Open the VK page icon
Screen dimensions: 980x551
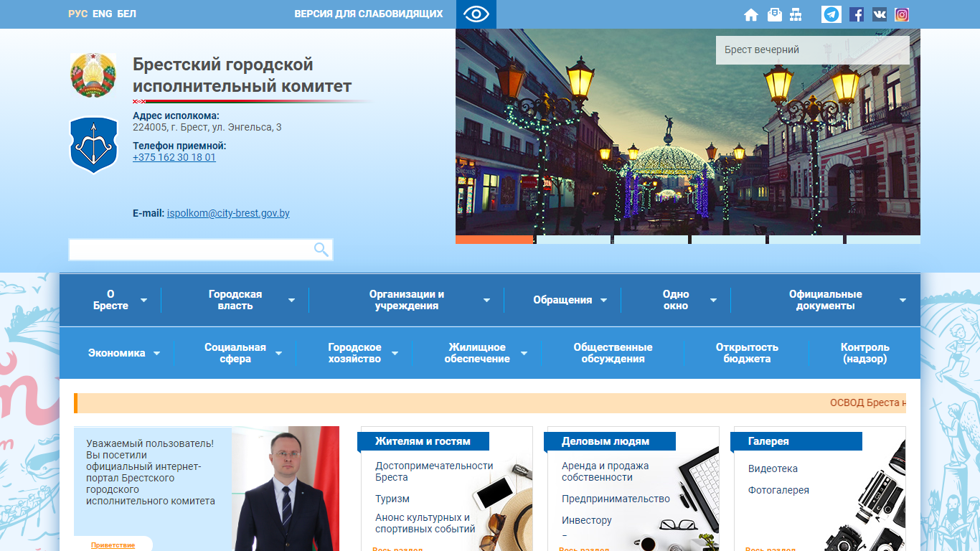(880, 14)
